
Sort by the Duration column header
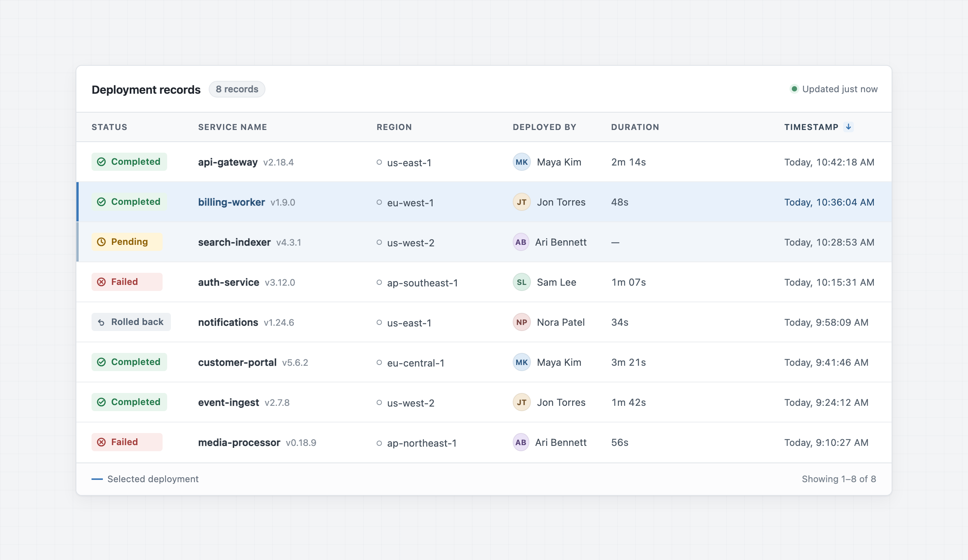pos(635,127)
